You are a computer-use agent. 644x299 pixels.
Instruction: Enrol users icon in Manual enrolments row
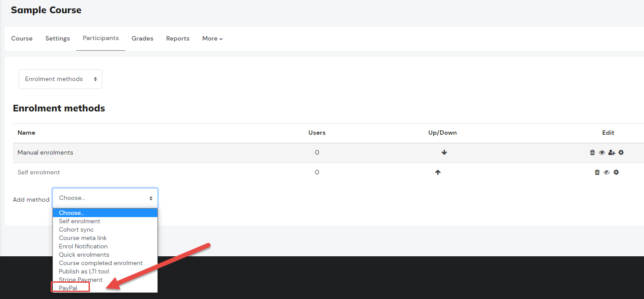pyautogui.click(x=612, y=152)
